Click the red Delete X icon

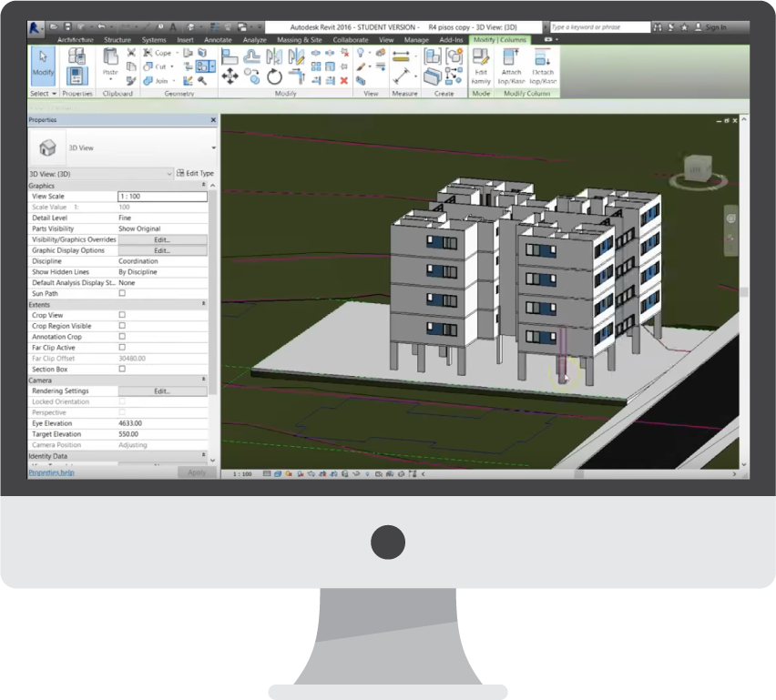point(344,81)
